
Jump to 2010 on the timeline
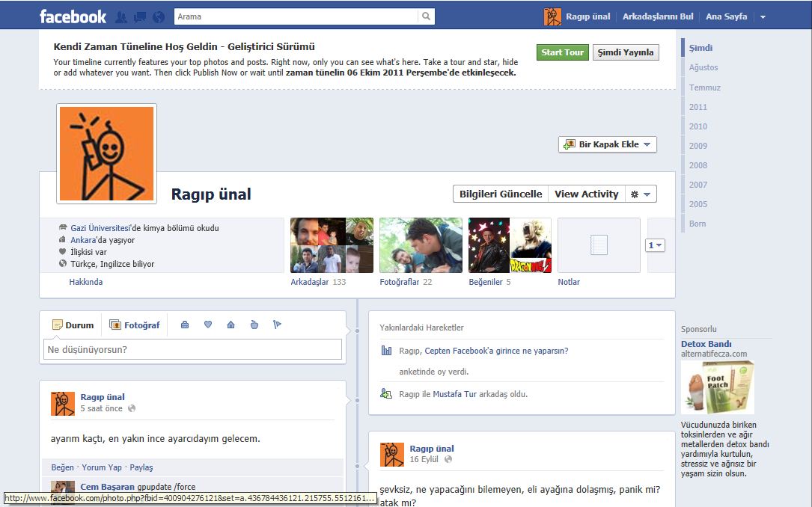tap(698, 126)
